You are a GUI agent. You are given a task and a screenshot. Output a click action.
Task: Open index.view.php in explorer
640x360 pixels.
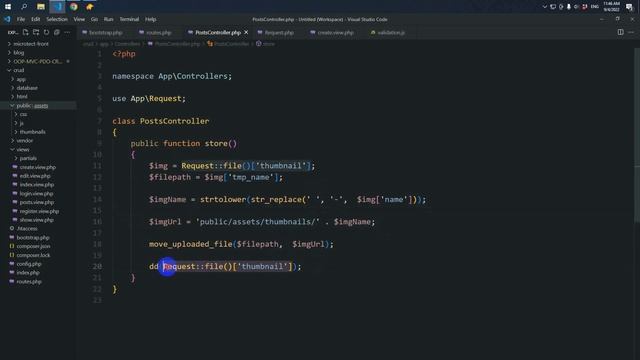(37, 184)
